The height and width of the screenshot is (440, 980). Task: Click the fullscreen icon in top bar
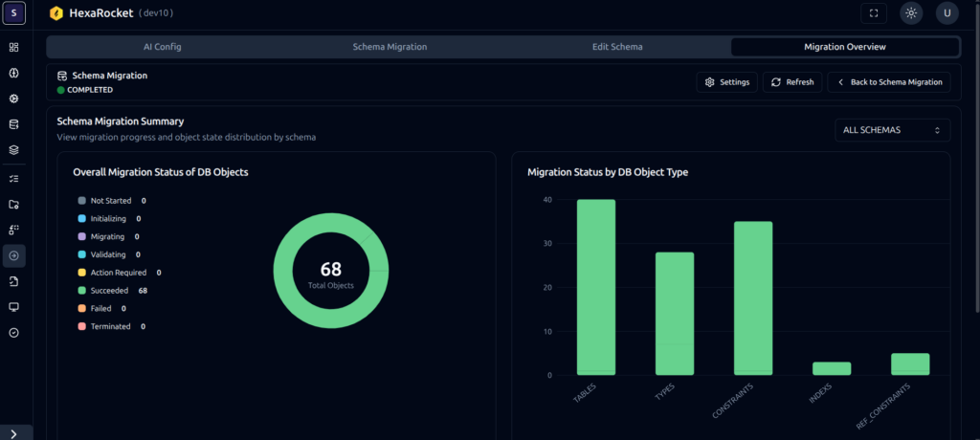tap(872, 13)
